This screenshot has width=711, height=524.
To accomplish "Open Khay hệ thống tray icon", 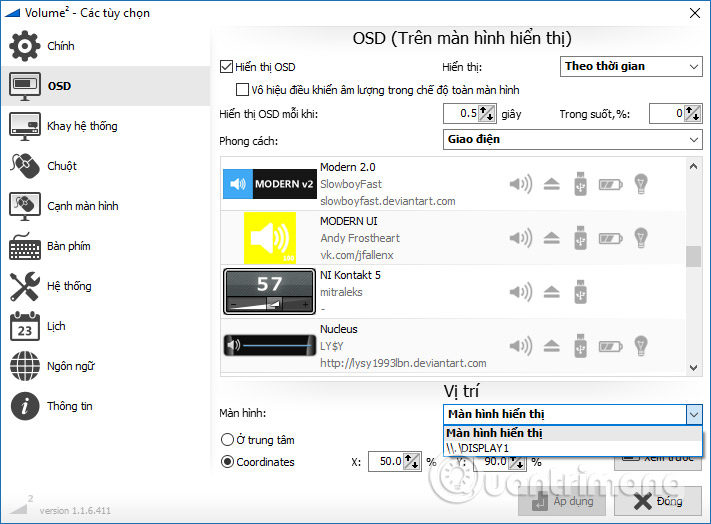I will click(x=24, y=126).
